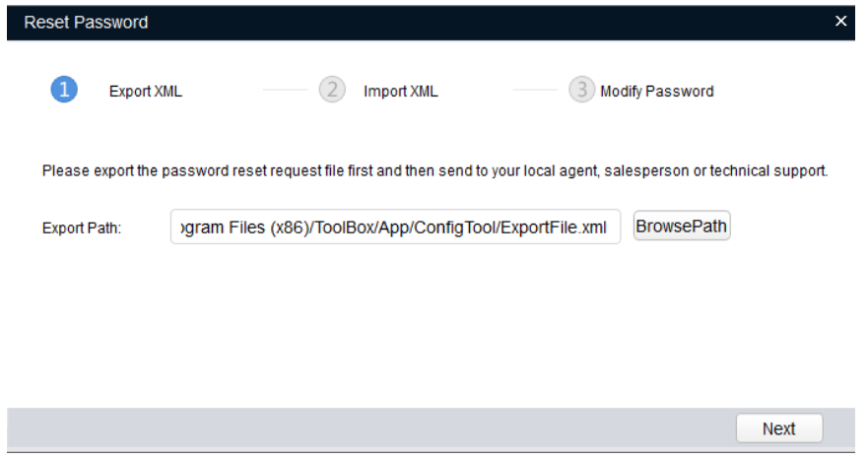This screenshot has width=868, height=459.
Task: Click the grey step 2 circle
Action: pyautogui.click(x=332, y=91)
